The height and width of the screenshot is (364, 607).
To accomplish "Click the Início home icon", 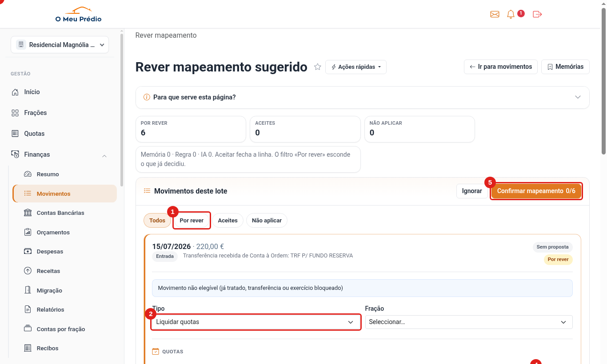I will 15,92.
